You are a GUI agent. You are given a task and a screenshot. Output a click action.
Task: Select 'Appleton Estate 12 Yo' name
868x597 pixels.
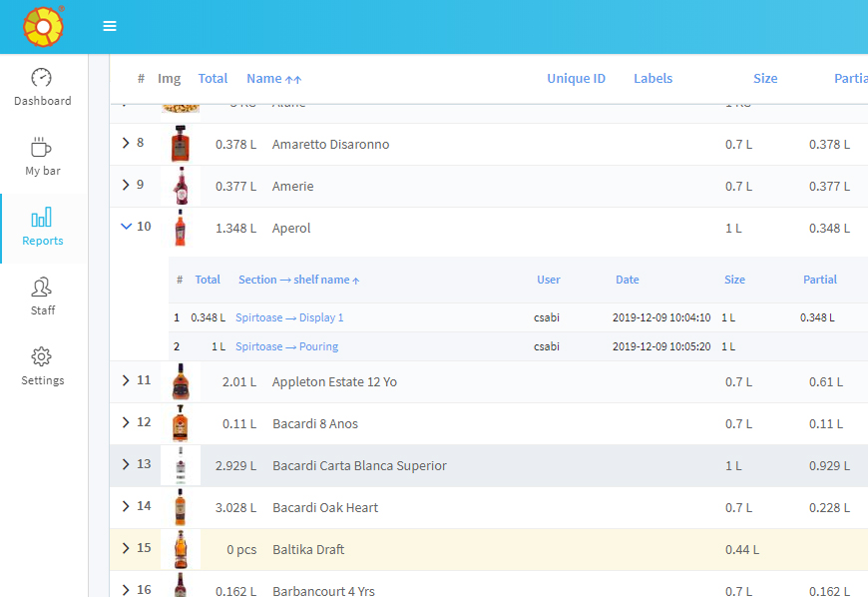334,382
